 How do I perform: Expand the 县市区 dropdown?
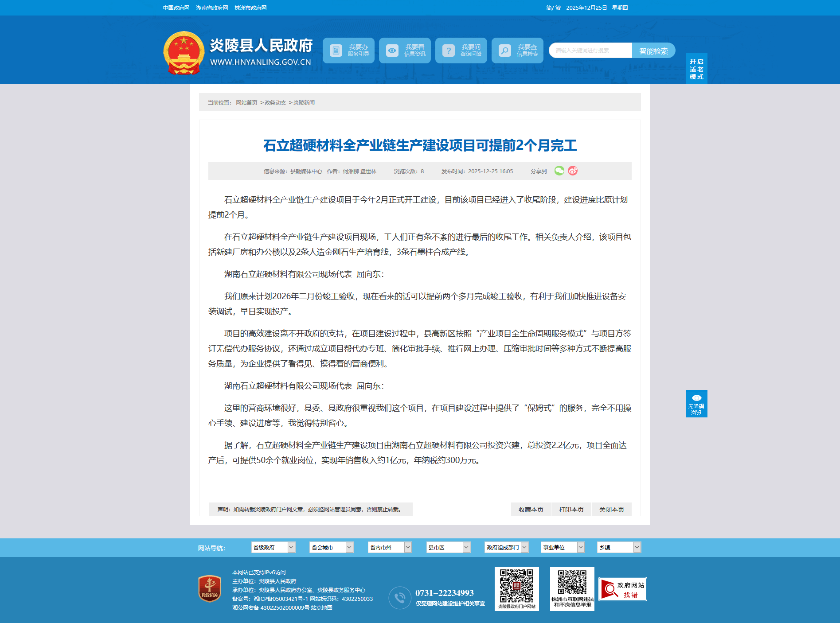448,548
